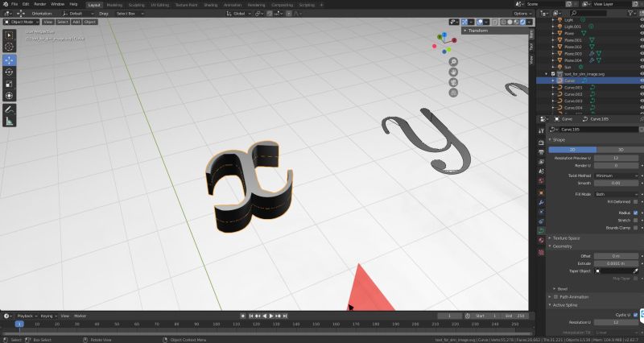This screenshot has width=644, height=343.
Task: Select the Scale tool in the left toolbar
Action: [9, 84]
